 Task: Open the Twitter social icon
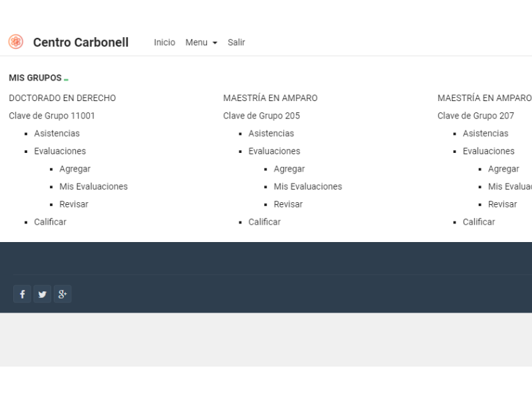[43, 294]
